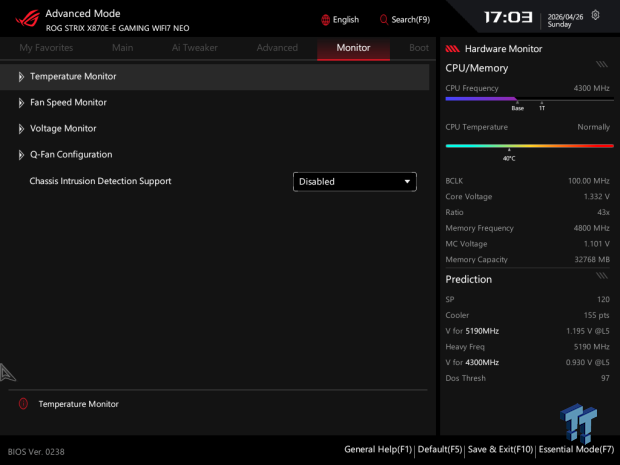Select Q-Fan Configuration label
The image size is (620, 465).
pos(71,155)
